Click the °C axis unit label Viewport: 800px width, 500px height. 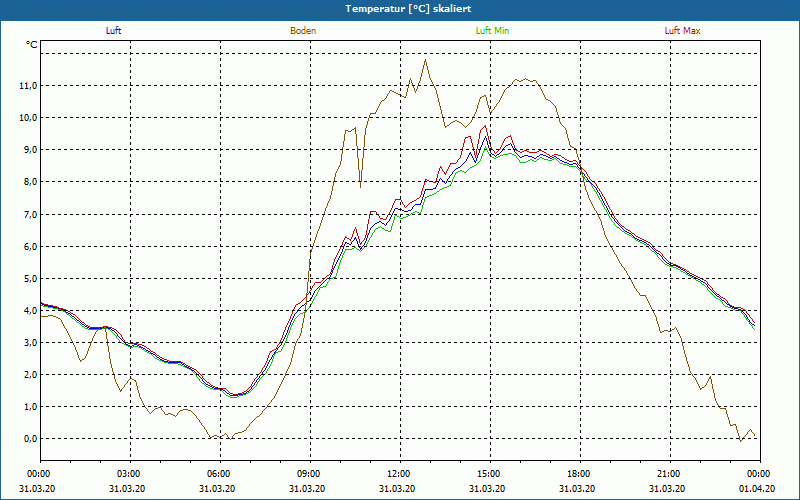coord(32,45)
